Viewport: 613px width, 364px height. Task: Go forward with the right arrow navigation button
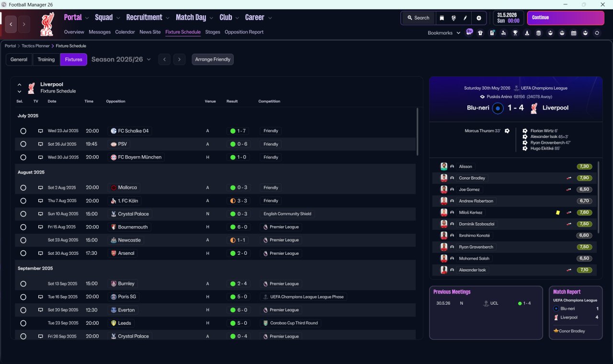pyautogui.click(x=23, y=24)
